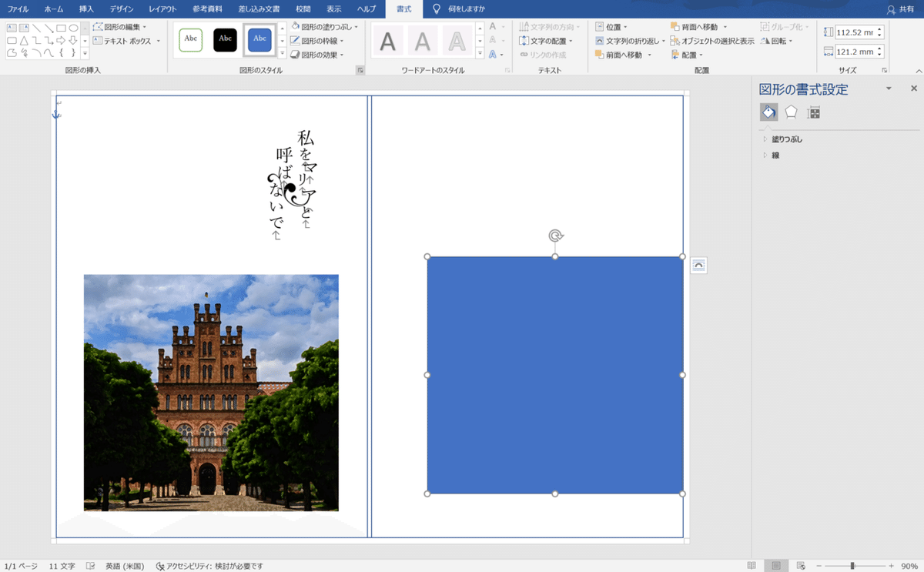The image size is (924, 572).
Task: Click zoom out minus button
Action: click(x=819, y=566)
